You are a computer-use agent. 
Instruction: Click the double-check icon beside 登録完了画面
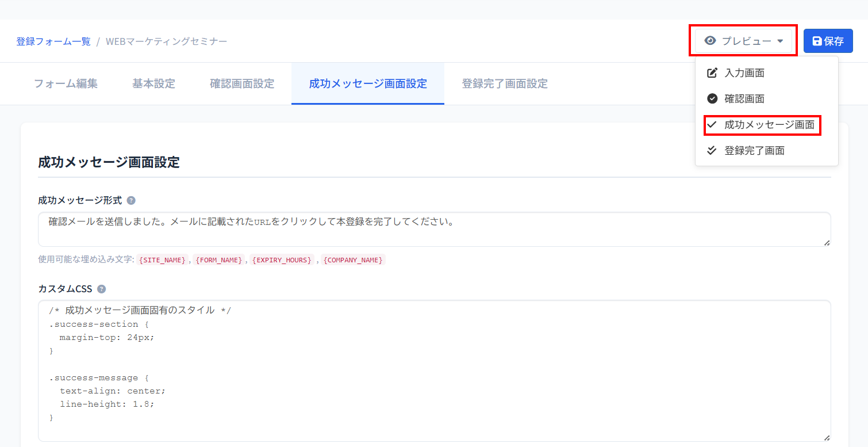(712, 151)
